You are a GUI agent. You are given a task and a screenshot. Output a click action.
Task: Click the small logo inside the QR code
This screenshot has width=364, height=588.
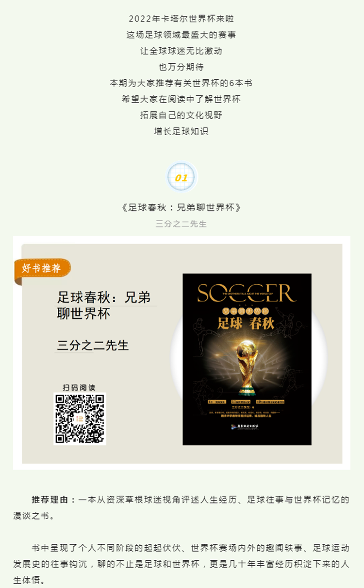coord(80,419)
